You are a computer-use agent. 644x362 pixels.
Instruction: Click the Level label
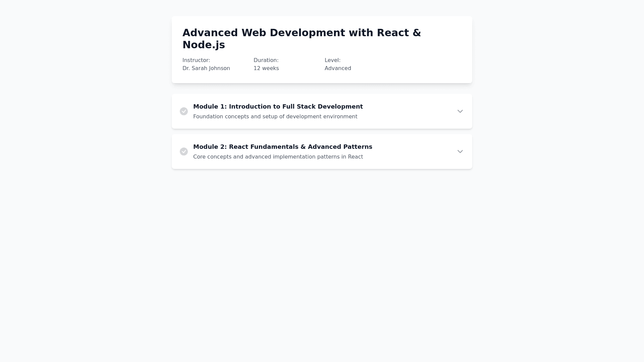[332, 60]
